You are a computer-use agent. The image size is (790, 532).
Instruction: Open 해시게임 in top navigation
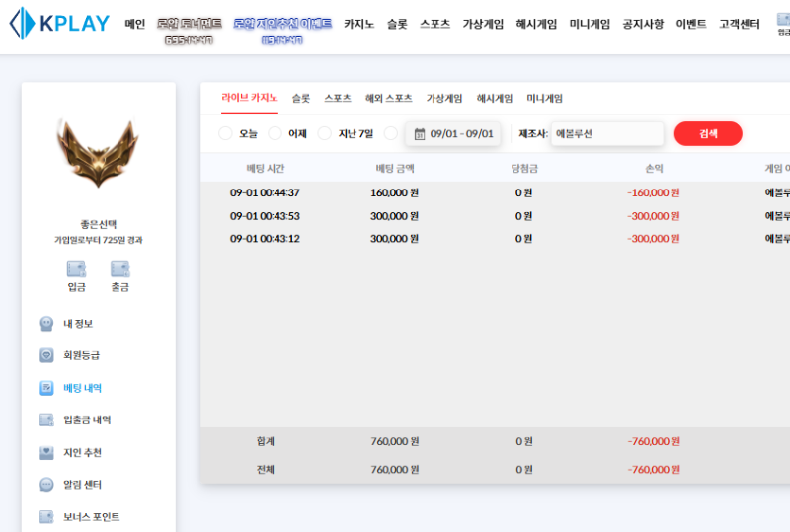pyautogui.click(x=536, y=24)
